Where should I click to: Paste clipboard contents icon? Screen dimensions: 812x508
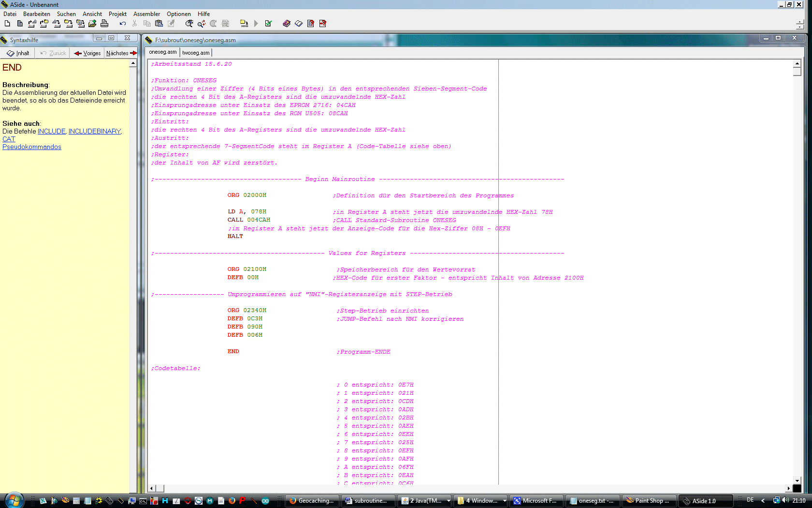159,23
